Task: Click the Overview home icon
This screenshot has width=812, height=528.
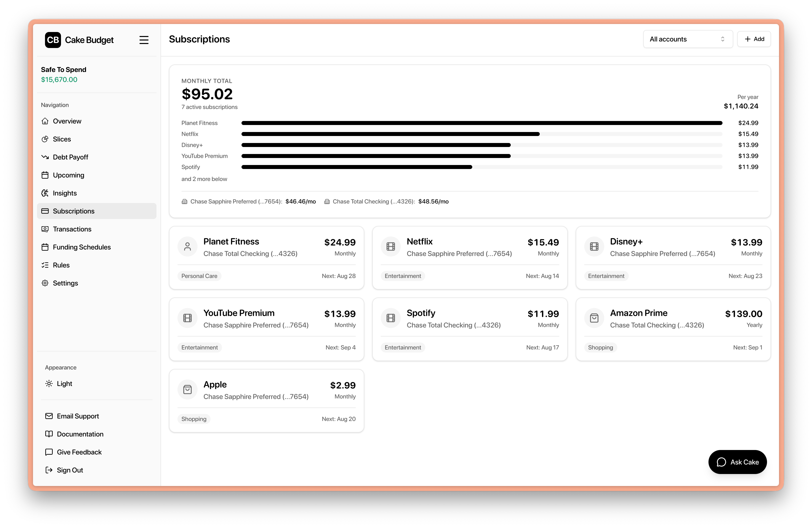Action: 45,121
